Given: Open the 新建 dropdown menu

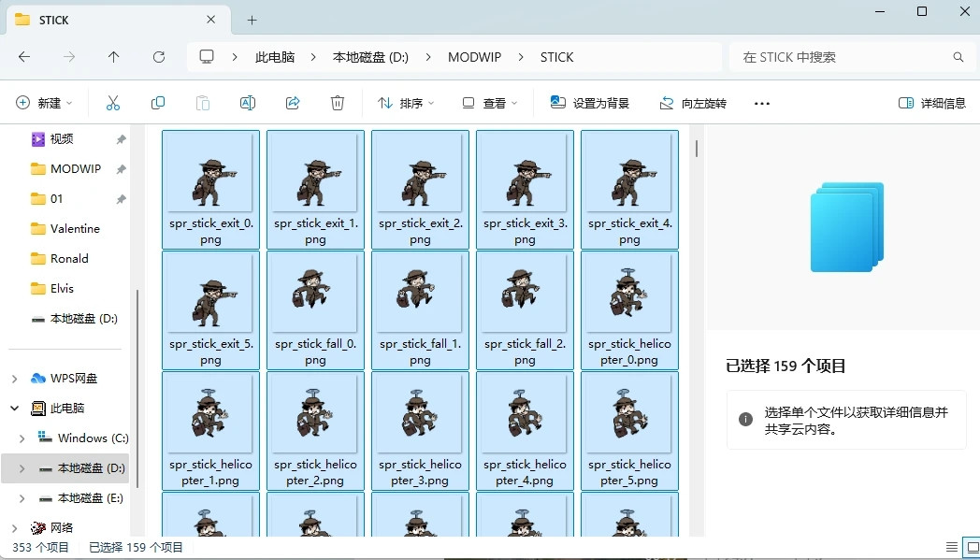Looking at the screenshot, I should 44,103.
